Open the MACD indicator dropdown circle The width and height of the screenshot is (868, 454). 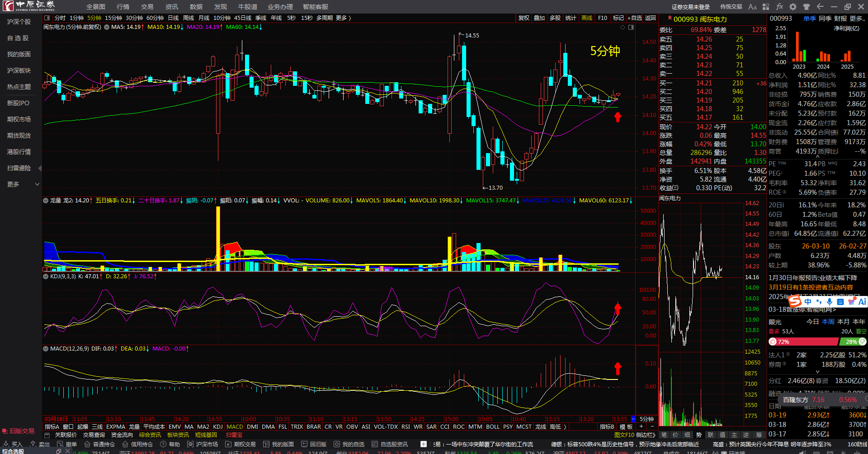[x=46, y=349]
